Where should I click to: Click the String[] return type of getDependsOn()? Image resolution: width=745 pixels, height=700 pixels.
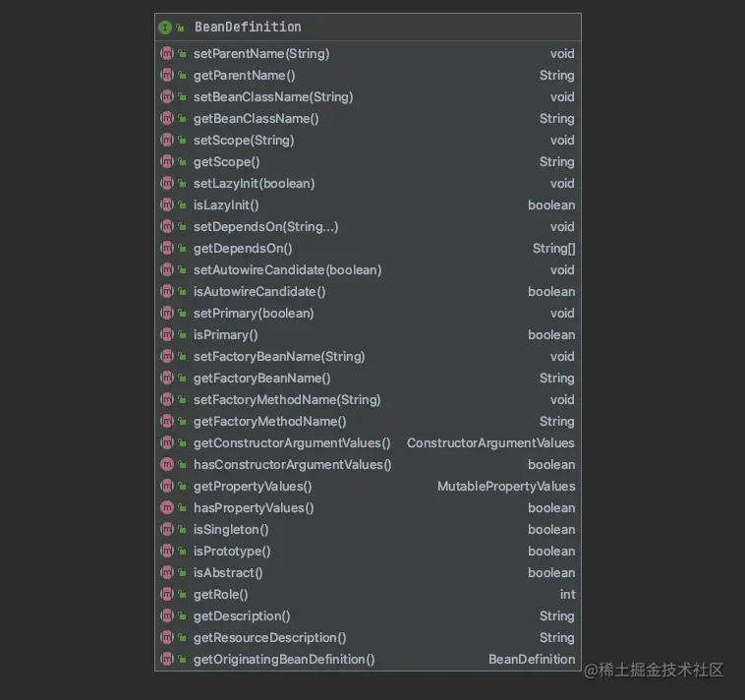point(553,248)
